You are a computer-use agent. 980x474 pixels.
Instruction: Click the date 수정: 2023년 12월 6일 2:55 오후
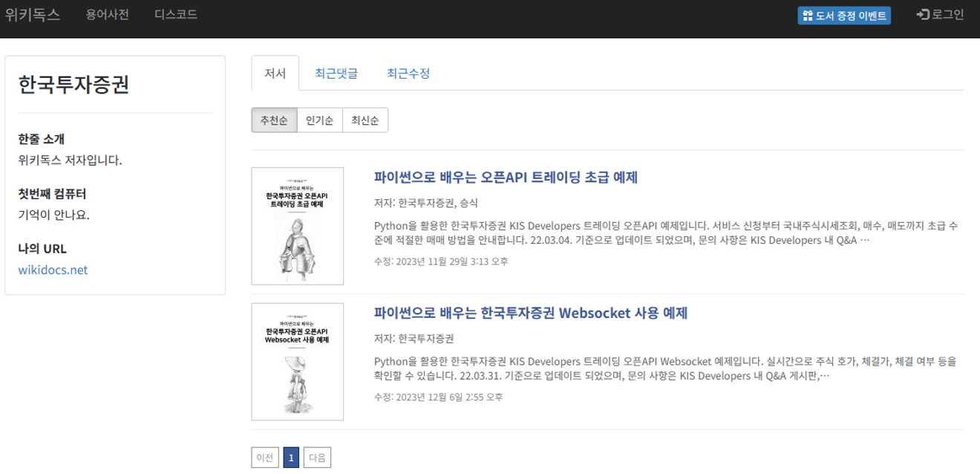(x=438, y=397)
